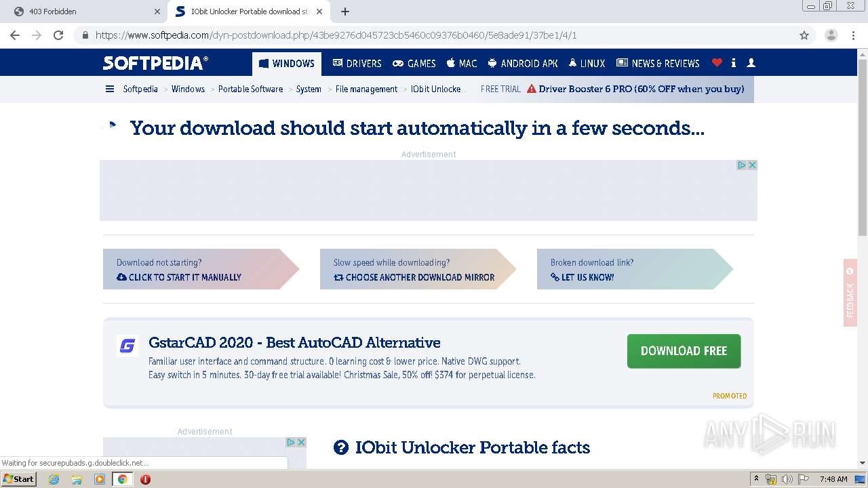
Task: Go to File management breadcrumb
Action: click(x=366, y=89)
